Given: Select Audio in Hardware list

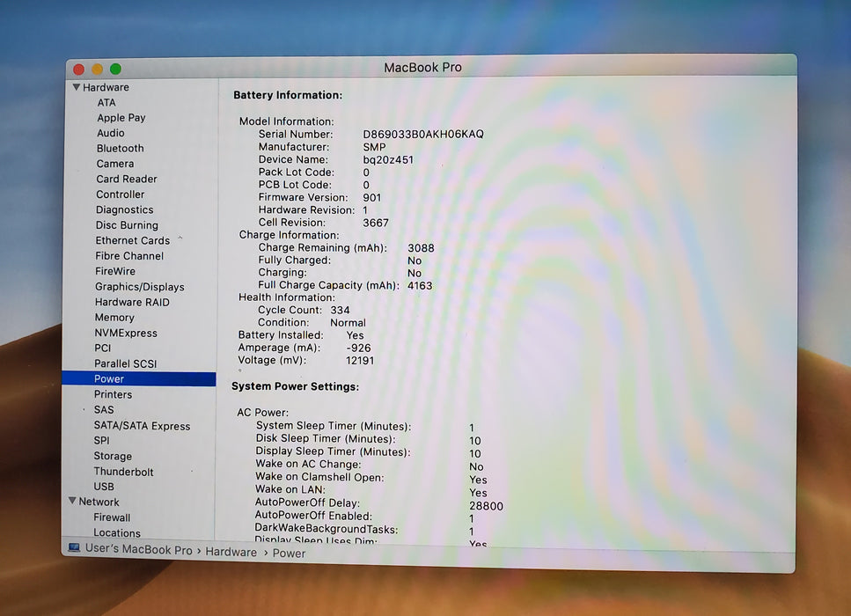Looking at the screenshot, I should click(x=111, y=133).
